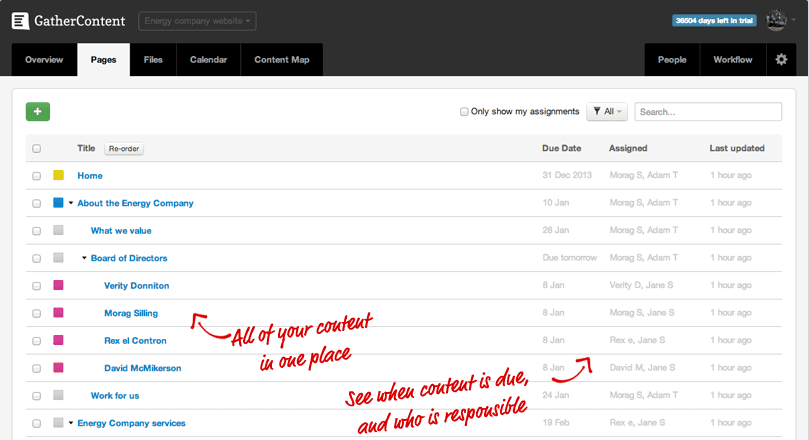Open the All filter dropdown
This screenshot has width=809, height=440.
pyautogui.click(x=607, y=112)
